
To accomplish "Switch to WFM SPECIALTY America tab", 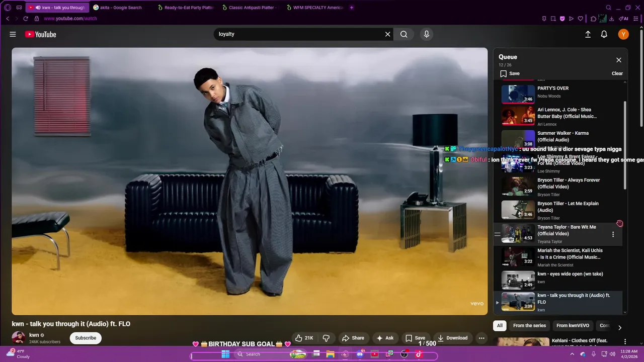I will coord(315,8).
